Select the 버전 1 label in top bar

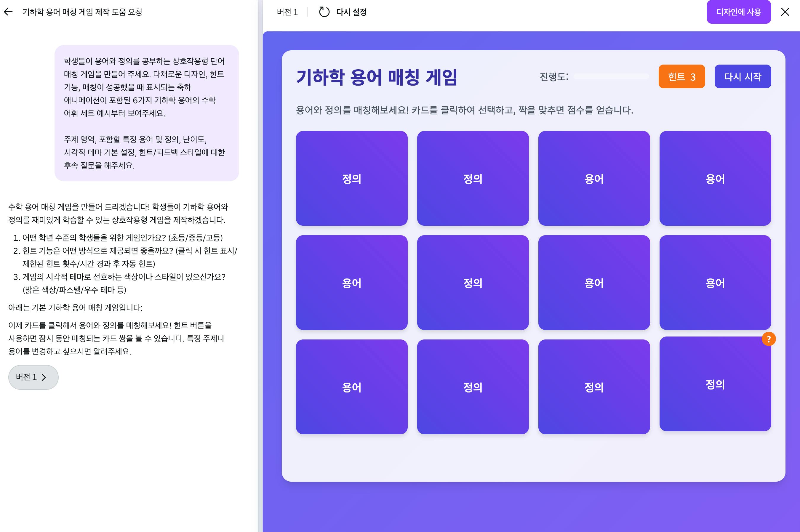pos(287,12)
